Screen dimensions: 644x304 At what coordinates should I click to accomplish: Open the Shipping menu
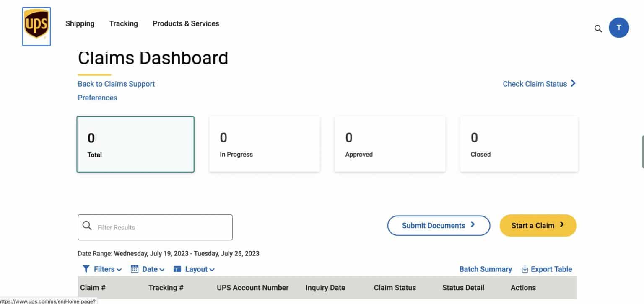pyautogui.click(x=80, y=23)
